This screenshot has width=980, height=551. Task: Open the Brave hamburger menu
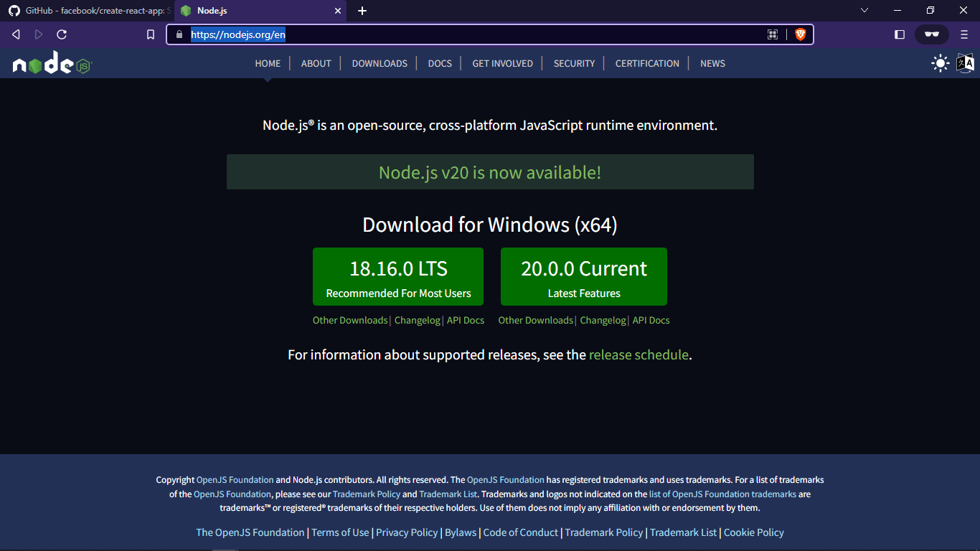(964, 34)
